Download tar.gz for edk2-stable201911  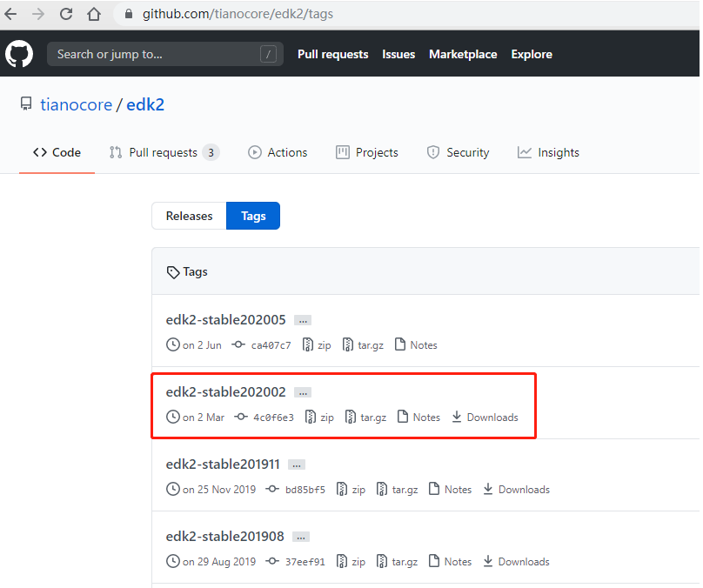click(398, 490)
